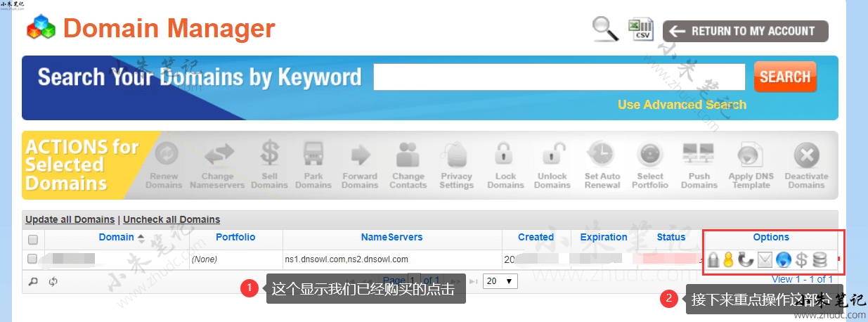Open the rows-per-page dropdown showing 20
The width and height of the screenshot is (868, 322).
point(501,281)
